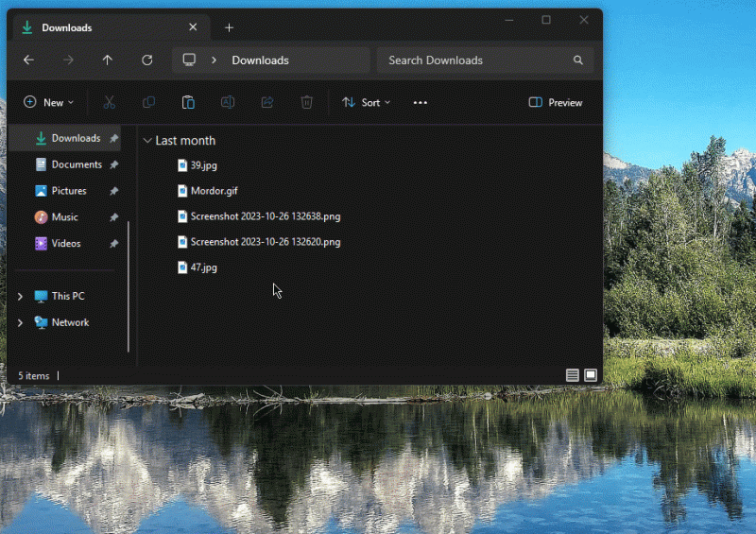Maximize the File Explorer window
756x534 pixels.
pyautogui.click(x=546, y=20)
